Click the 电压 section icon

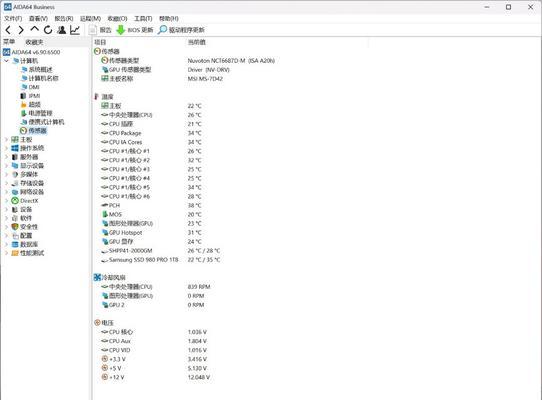pyautogui.click(x=97, y=323)
